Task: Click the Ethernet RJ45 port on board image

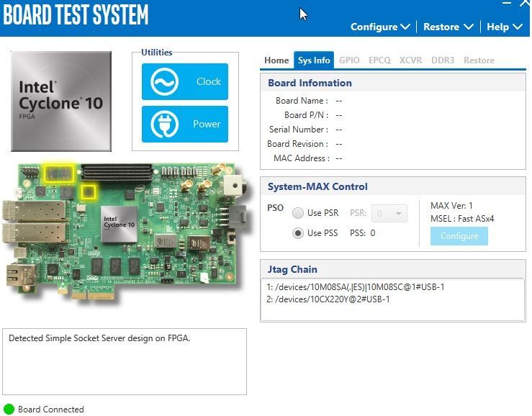Action: click(x=20, y=276)
